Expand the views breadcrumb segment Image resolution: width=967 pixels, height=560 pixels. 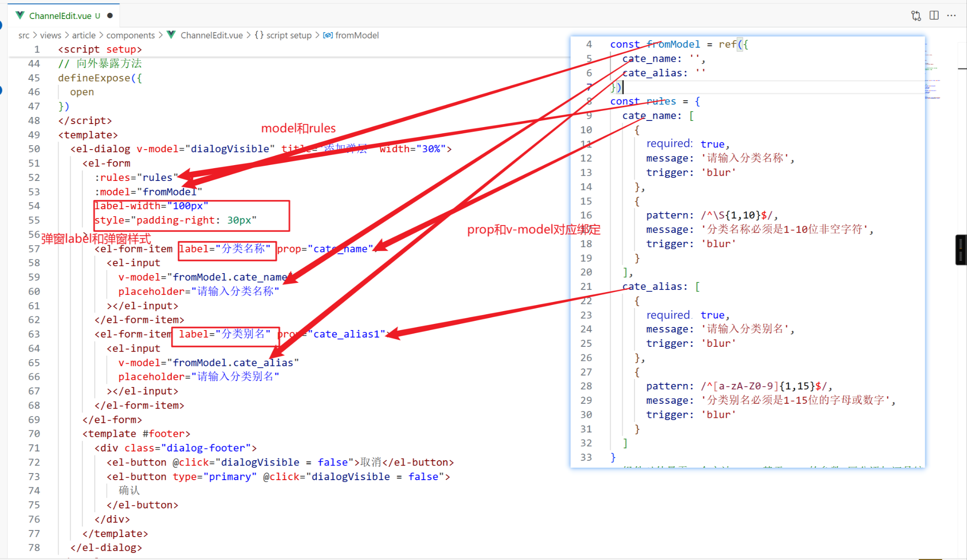(50, 35)
